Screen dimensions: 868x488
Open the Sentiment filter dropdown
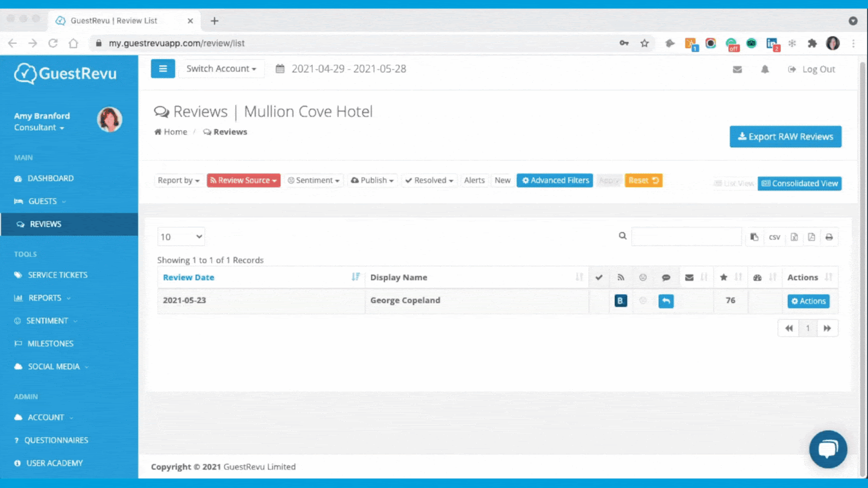(x=313, y=180)
